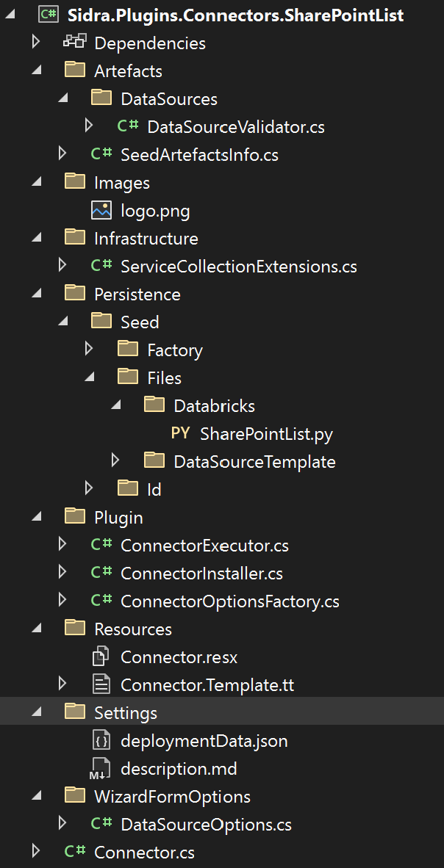This screenshot has width=444, height=868.
Task: Click the Python icon beside SharePointList.py
Action: (x=180, y=433)
